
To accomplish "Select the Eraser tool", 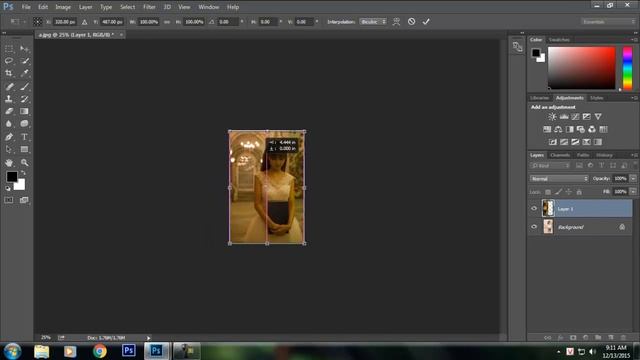I will 9,111.
